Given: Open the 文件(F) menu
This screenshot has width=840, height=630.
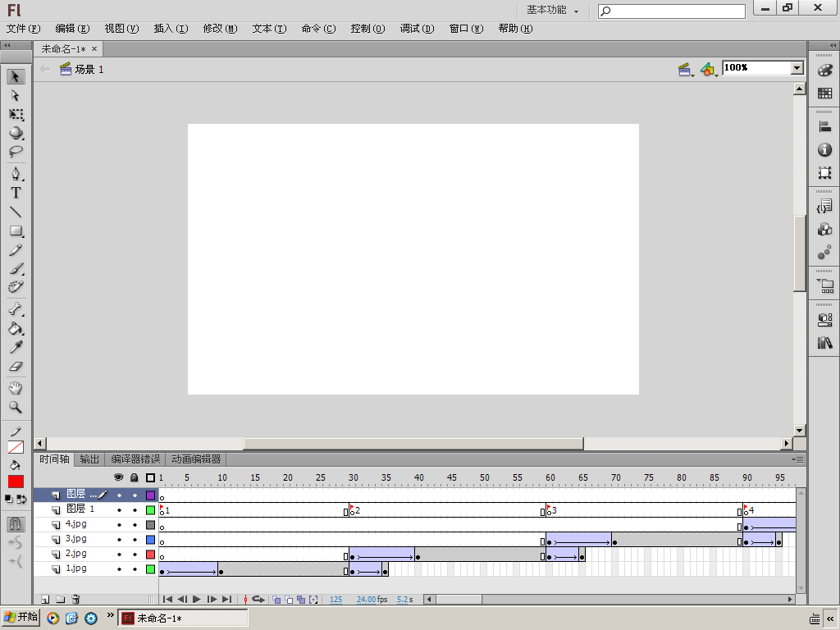Looking at the screenshot, I should coord(23,29).
